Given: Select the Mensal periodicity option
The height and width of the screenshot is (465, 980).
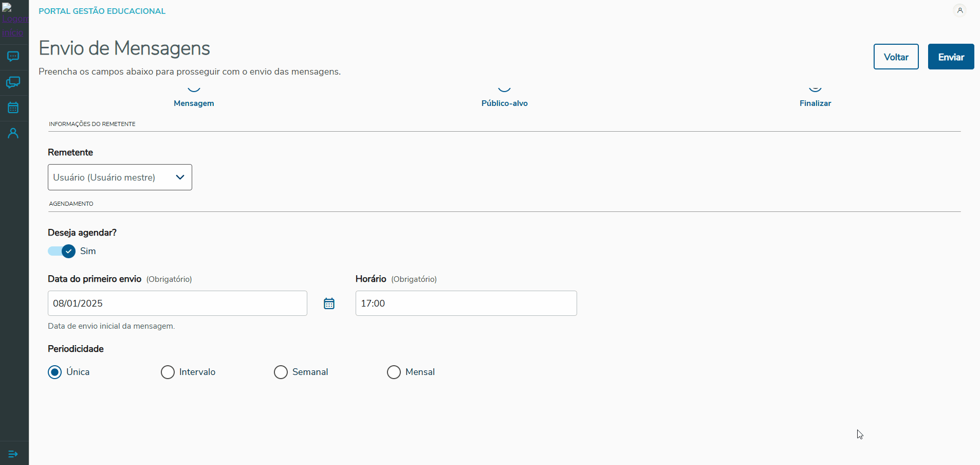Looking at the screenshot, I should pos(394,372).
